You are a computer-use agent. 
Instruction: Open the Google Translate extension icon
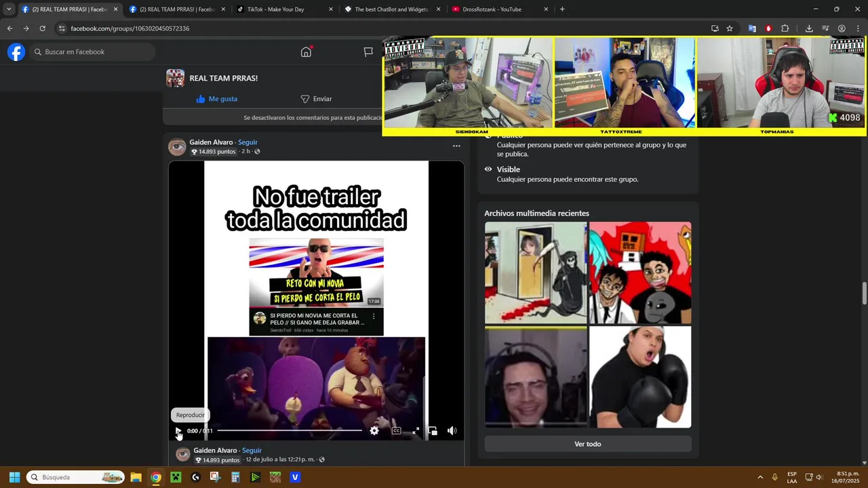pyautogui.click(x=752, y=28)
